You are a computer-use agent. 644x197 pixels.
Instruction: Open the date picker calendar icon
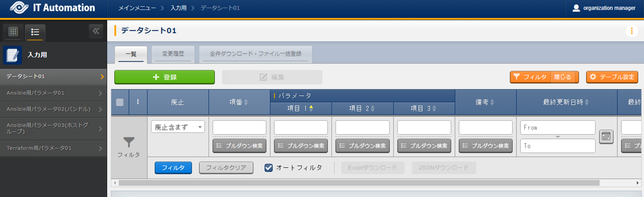pos(606,136)
